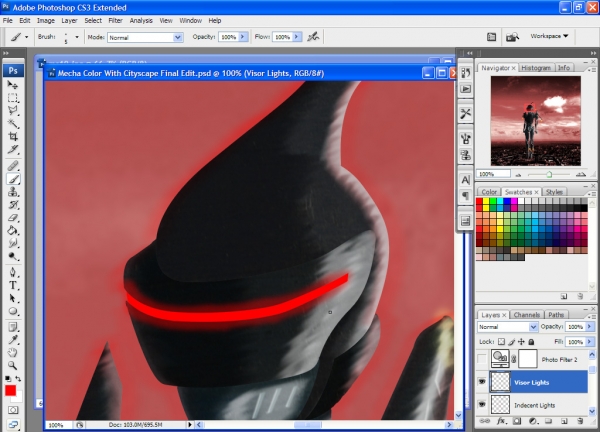Open the Tool Presets panel icon
The image size is (600, 432).
click(x=465, y=113)
